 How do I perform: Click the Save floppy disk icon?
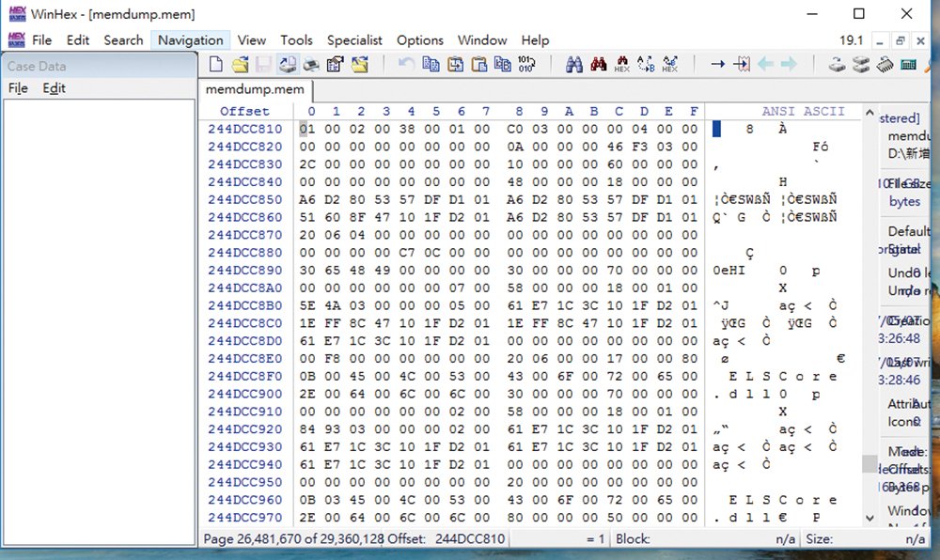pos(263,64)
